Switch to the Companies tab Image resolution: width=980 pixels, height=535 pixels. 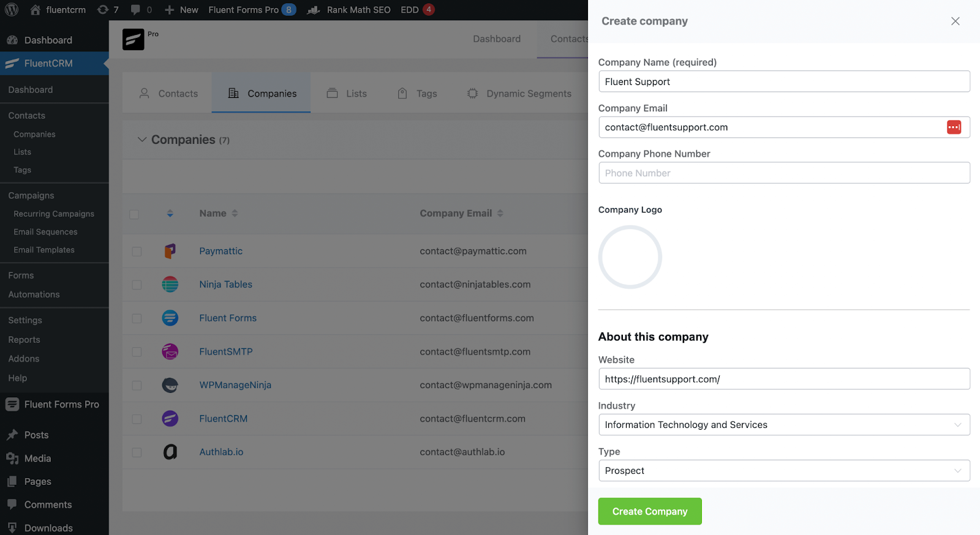point(262,93)
